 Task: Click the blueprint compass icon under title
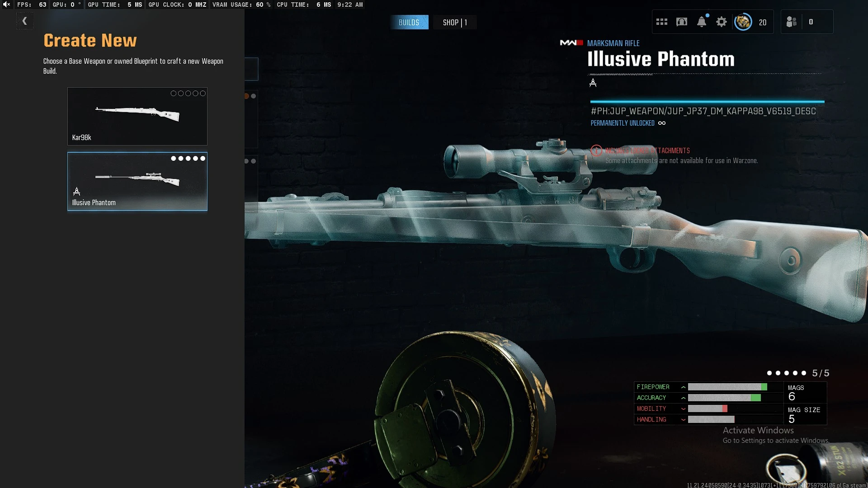[x=593, y=83]
